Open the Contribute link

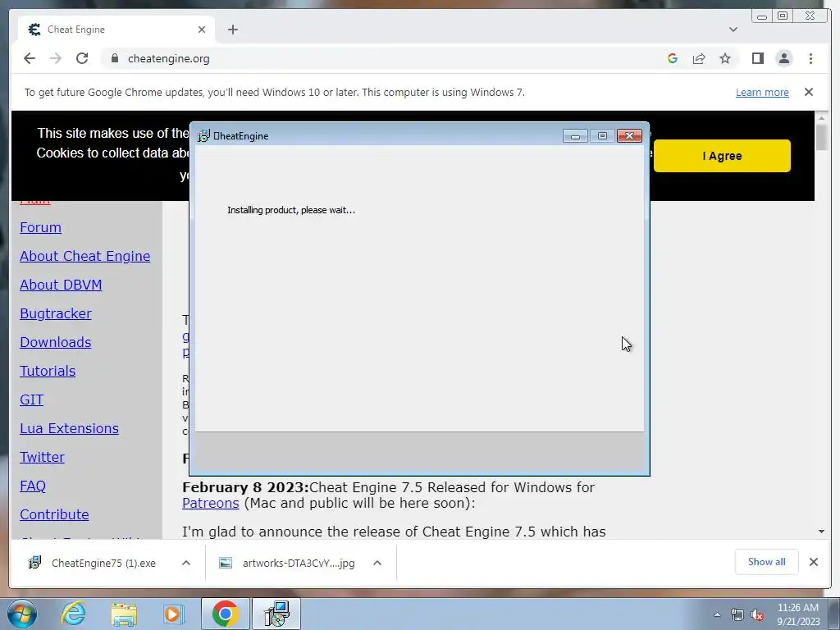pyautogui.click(x=54, y=514)
